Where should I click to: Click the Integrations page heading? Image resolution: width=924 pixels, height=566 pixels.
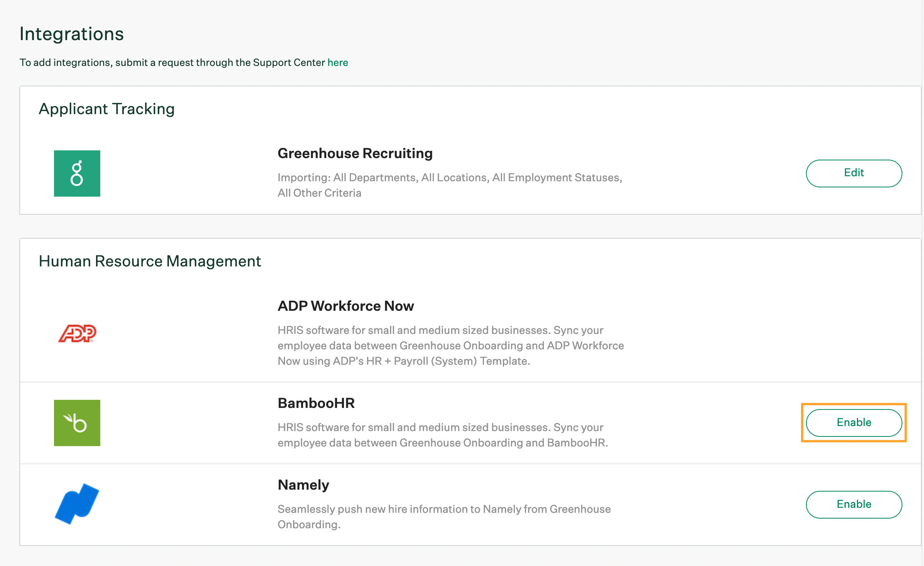point(72,34)
